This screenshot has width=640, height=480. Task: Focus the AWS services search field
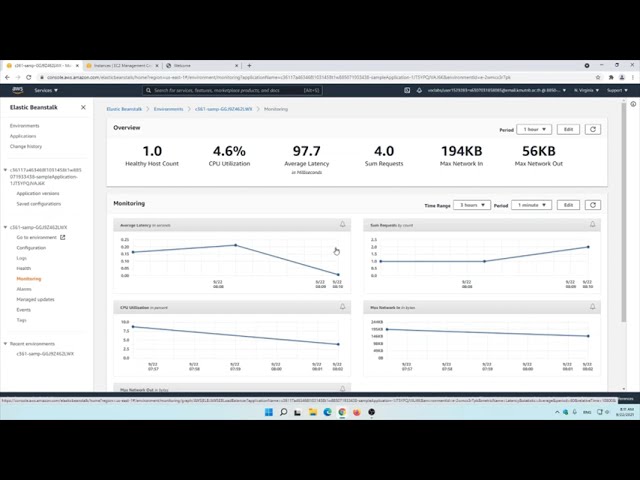point(232,90)
